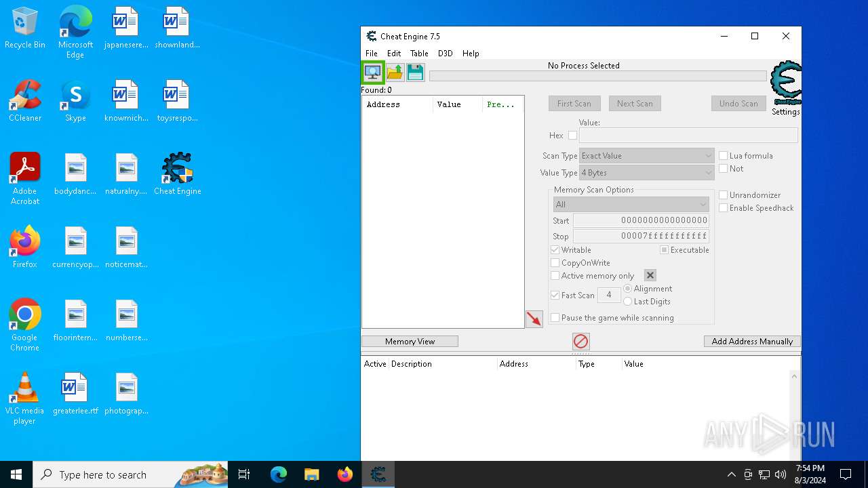Open the notification center icon
This screenshot has height=488, width=868.
pos(846,474)
